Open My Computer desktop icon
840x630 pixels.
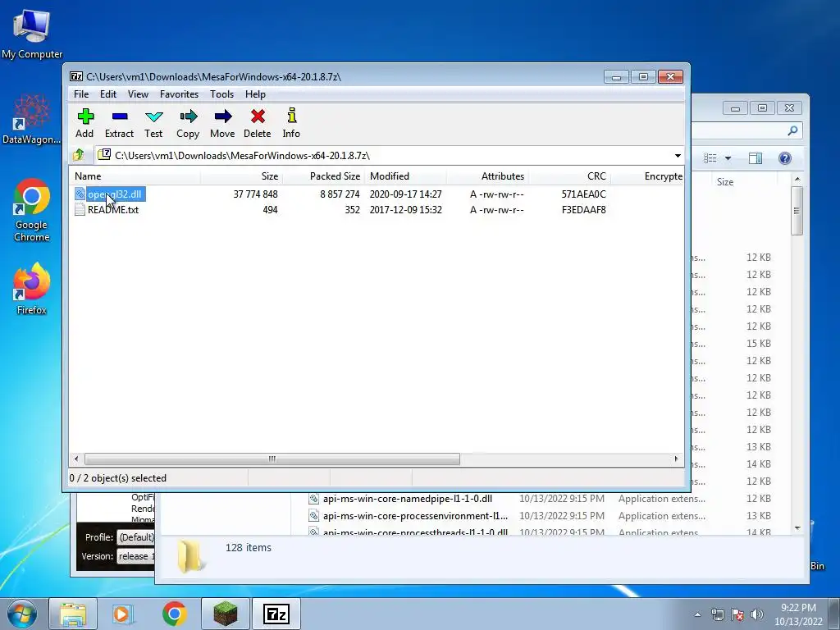(32, 34)
